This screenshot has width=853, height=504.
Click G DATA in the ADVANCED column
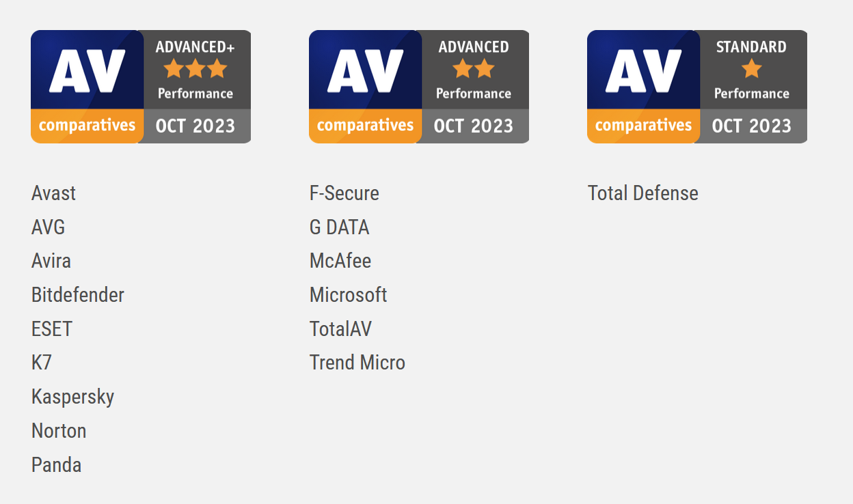pyautogui.click(x=340, y=227)
